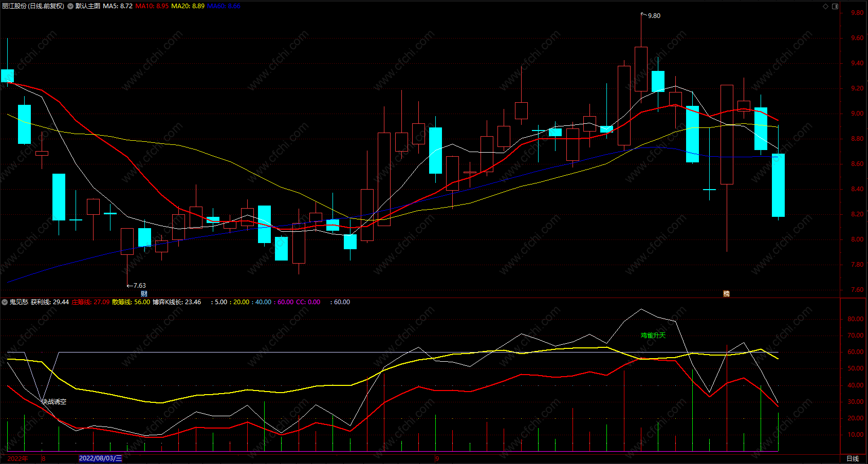Click the 7.63 low price annotation
The image size is (868, 464).
pyautogui.click(x=139, y=286)
